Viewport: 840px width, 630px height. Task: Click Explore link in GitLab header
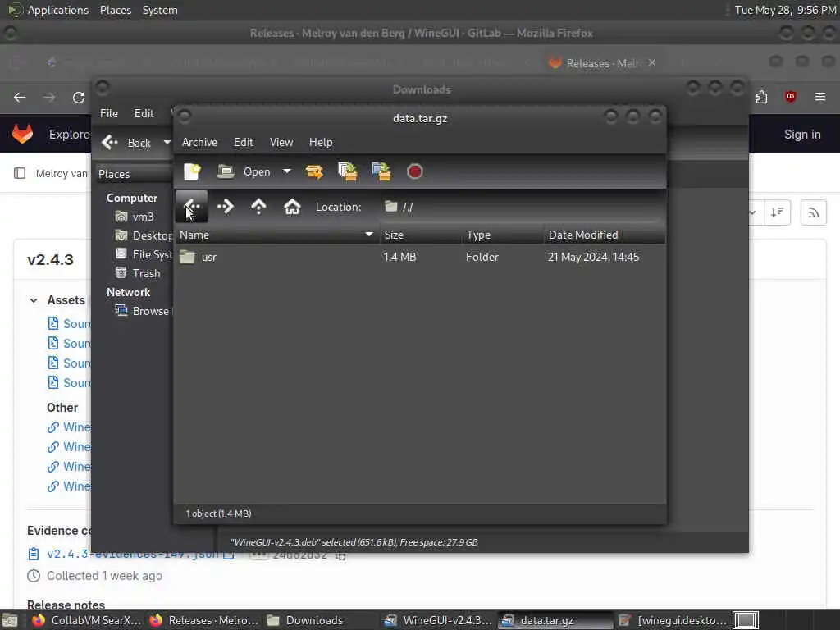tap(69, 135)
